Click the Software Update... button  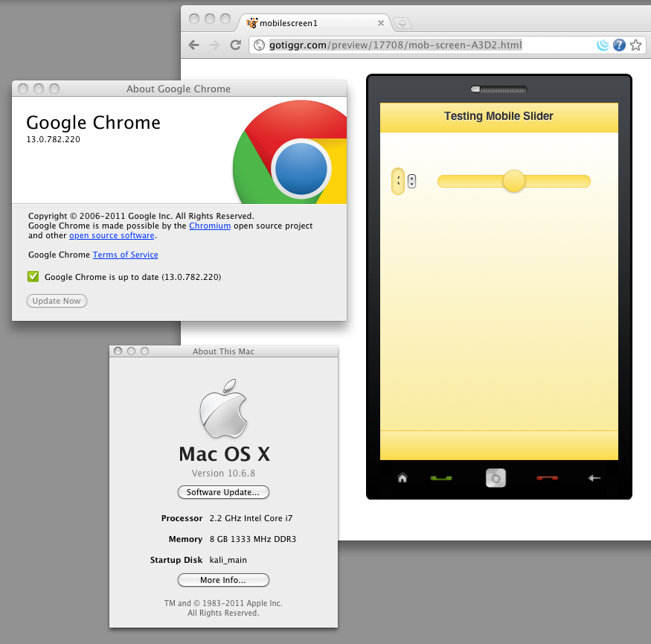223,492
